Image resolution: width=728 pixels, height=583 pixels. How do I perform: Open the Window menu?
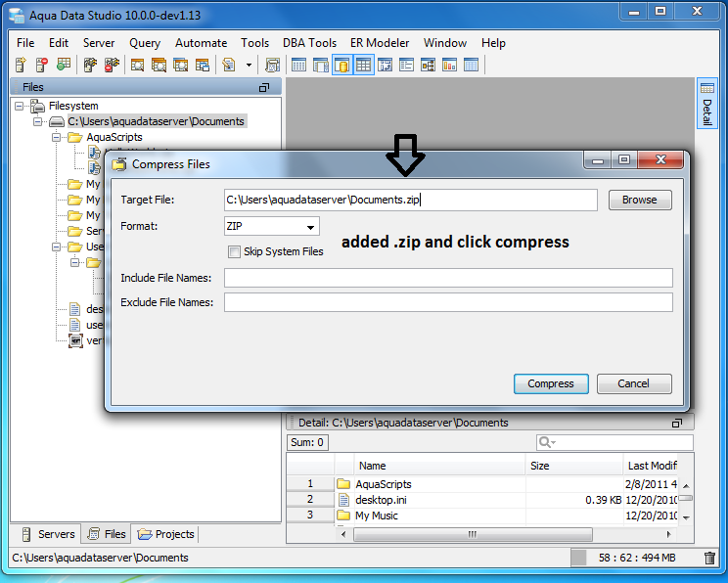point(445,43)
